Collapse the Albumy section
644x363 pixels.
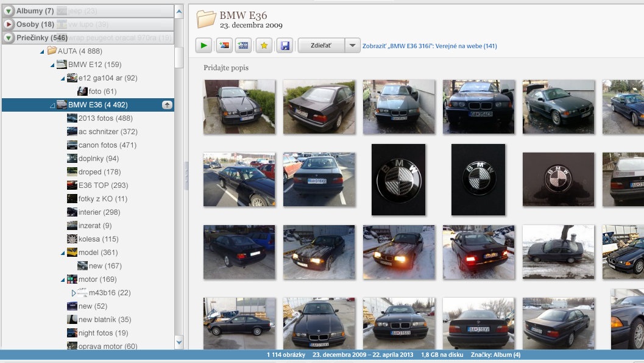[x=8, y=11]
